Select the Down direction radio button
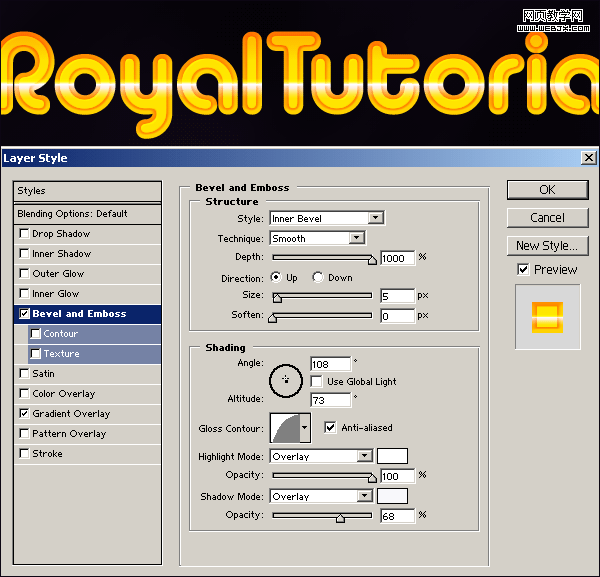The height and width of the screenshot is (577, 600). tap(318, 277)
